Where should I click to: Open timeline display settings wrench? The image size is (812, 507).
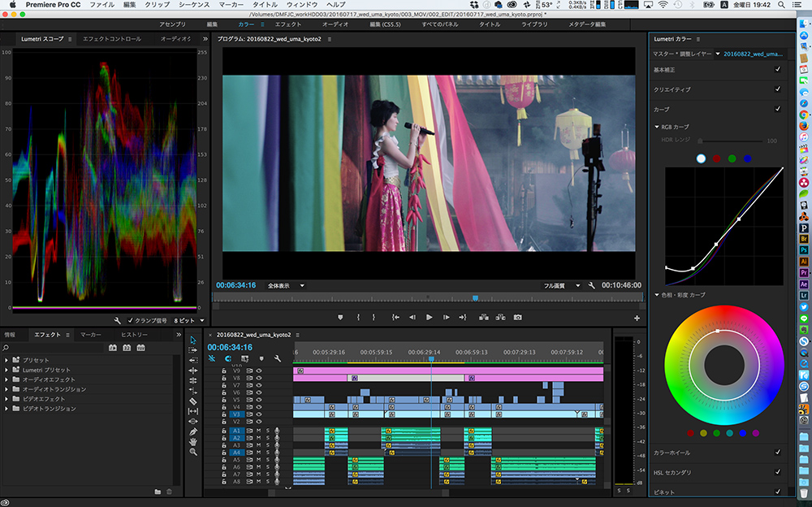click(278, 358)
